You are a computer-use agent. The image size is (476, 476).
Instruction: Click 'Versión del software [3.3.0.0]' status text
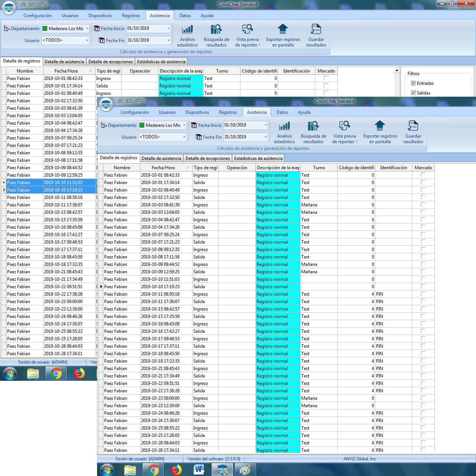tap(214, 459)
